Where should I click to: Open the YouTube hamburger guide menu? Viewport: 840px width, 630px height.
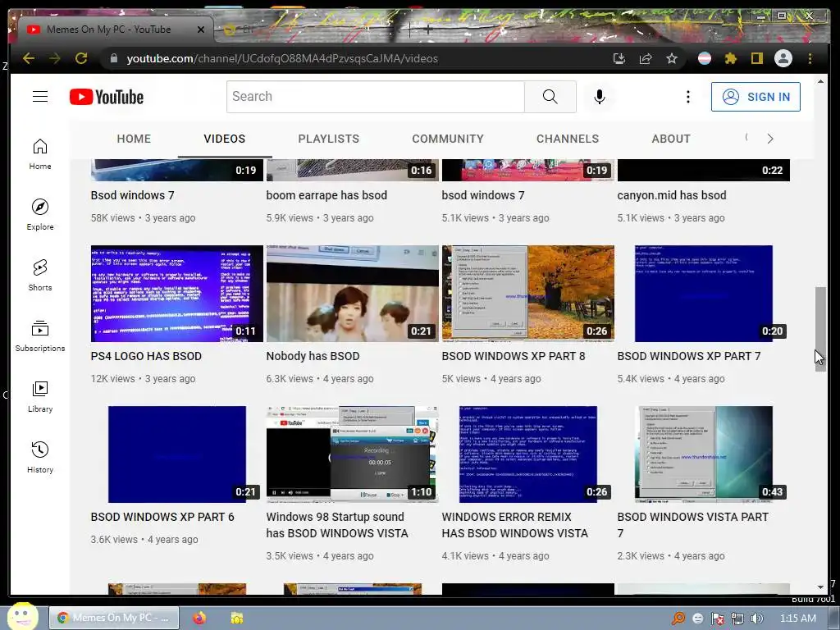(x=40, y=97)
